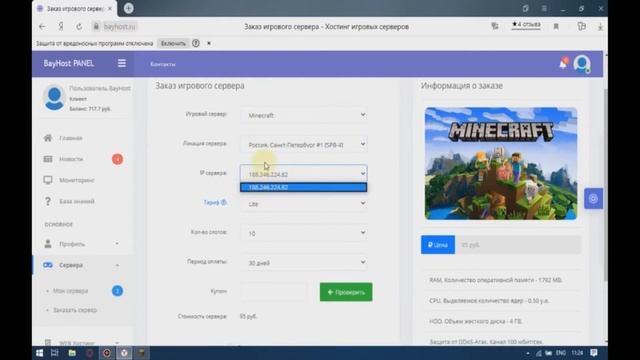Click the ENG language indicator

[561, 353]
